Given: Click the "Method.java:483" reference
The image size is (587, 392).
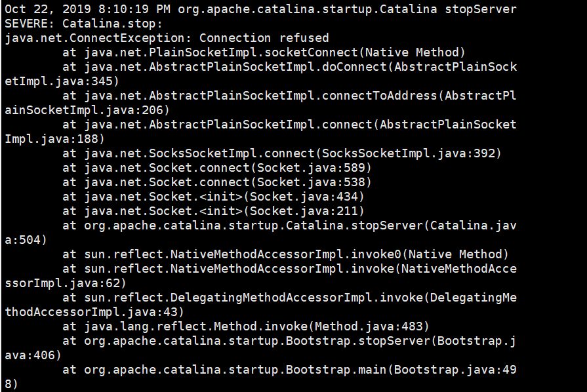Looking at the screenshot, I should click(x=369, y=326).
